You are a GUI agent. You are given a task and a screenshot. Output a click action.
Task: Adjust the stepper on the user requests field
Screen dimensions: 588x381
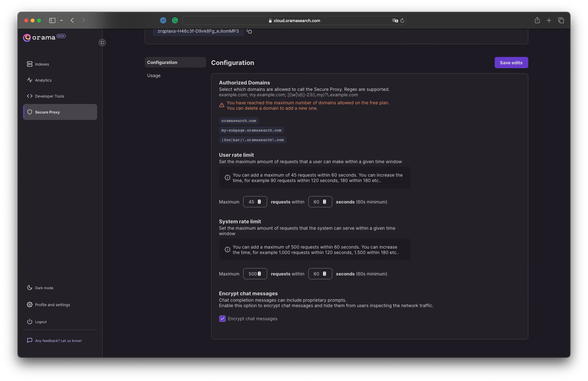(259, 202)
